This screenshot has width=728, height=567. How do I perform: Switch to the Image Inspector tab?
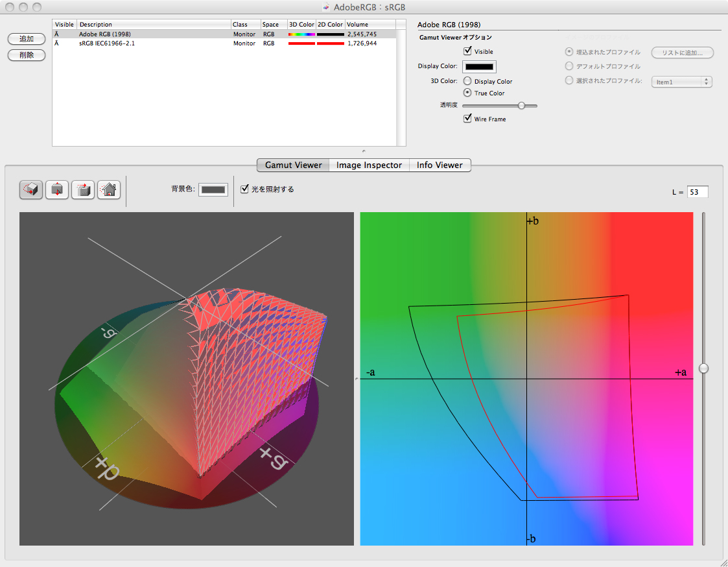pos(369,165)
